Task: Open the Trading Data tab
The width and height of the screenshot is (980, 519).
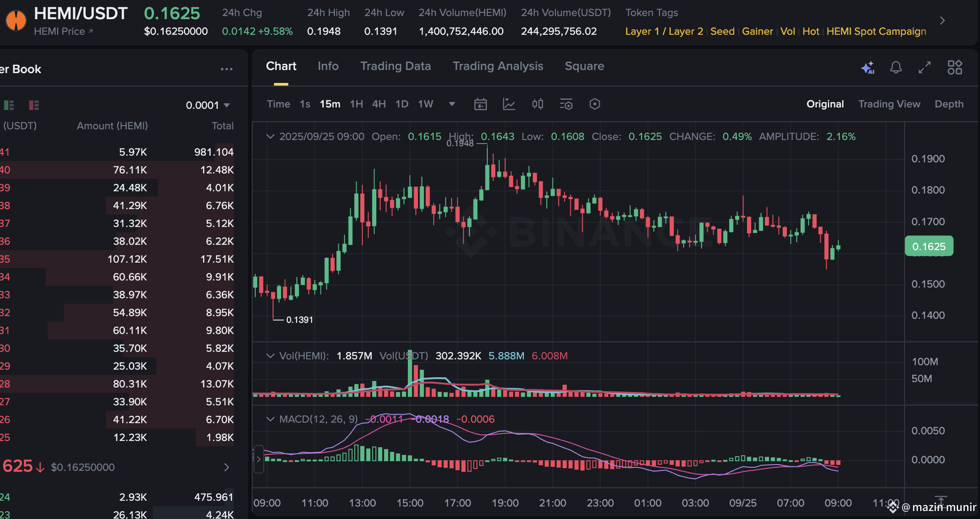Action: 396,66
